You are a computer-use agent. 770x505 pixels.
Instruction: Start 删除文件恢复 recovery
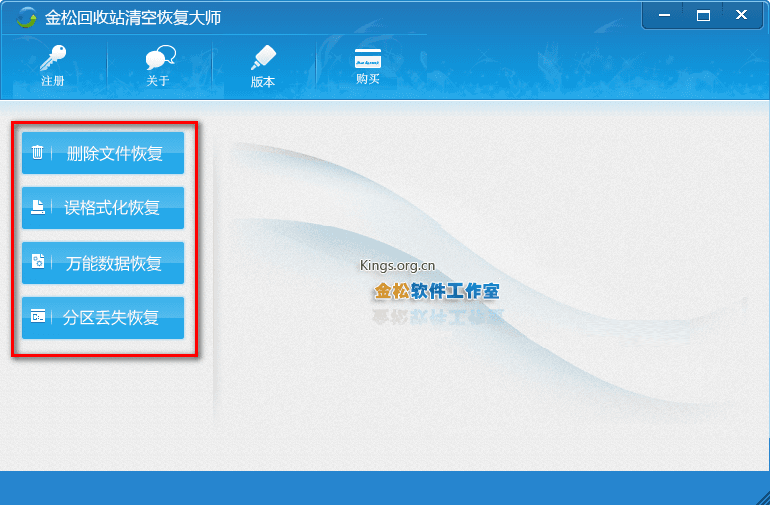click(103, 153)
